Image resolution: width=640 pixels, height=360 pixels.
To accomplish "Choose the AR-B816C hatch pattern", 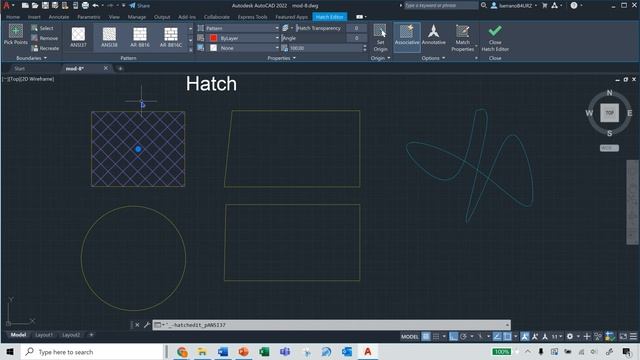I will coord(171,37).
